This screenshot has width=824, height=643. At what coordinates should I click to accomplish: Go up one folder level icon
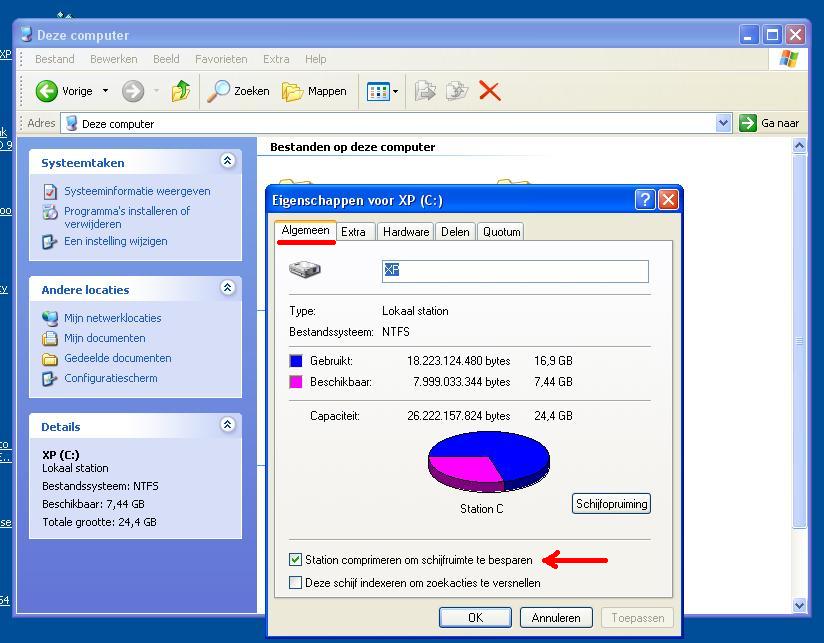click(181, 91)
